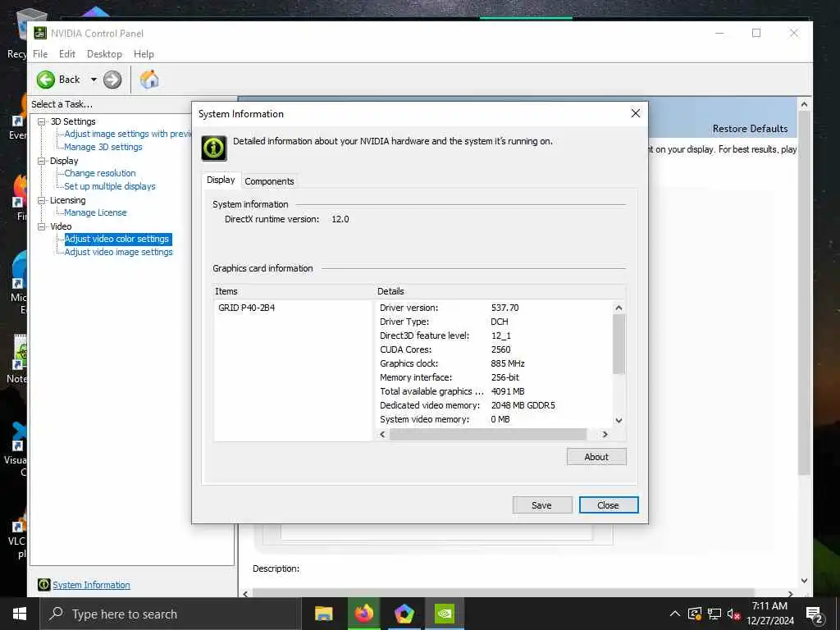Open the Desktop menu
840x630 pixels.
click(x=104, y=54)
